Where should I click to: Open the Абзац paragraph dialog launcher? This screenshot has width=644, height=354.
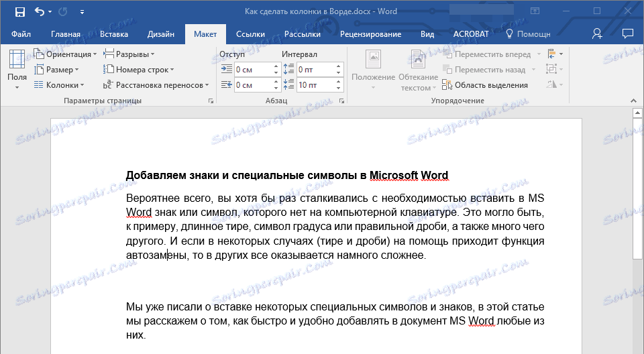(341, 101)
